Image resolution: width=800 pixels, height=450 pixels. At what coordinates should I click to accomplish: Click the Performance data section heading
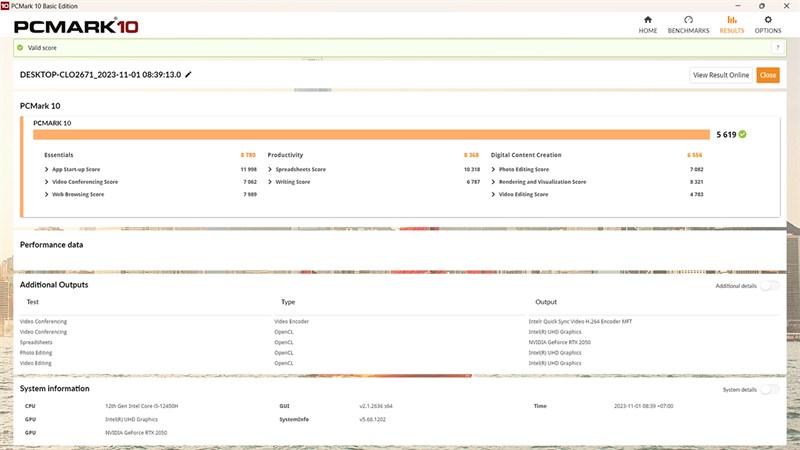52,244
